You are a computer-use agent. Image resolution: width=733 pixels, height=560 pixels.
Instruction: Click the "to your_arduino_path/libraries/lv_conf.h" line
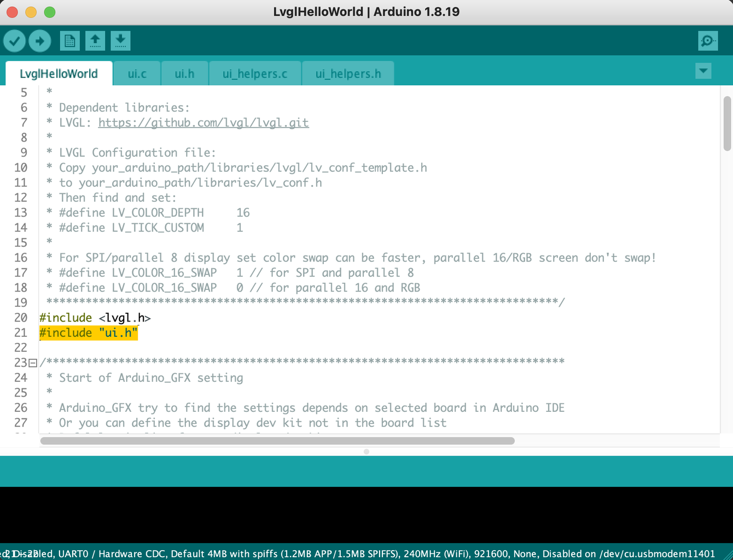click(190, 183)
